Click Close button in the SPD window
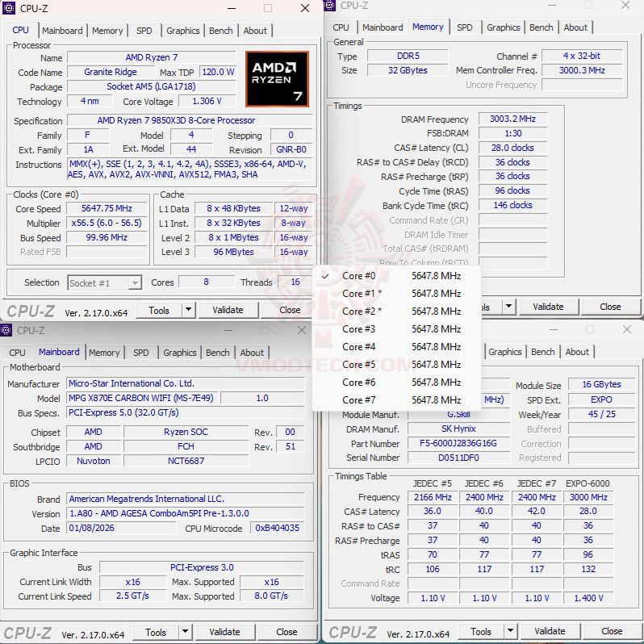This screenshot has height=644, width=644. (x=612, y=631)
